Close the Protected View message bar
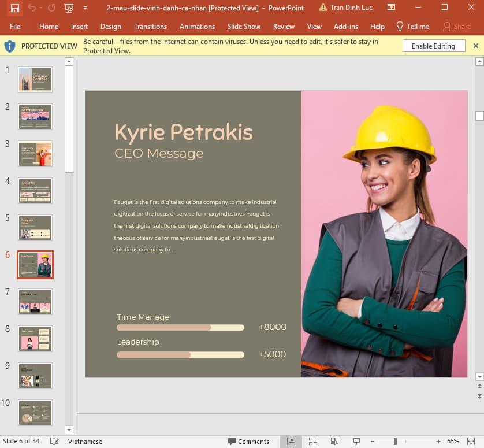The height and width of the screenshot is (448, 484). [x=476, y=46]
